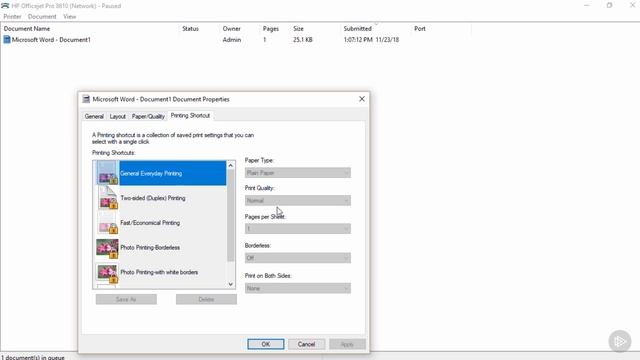The image size is (640, 360).
Task: Click the Owner column header
Action: click(231, 29)
